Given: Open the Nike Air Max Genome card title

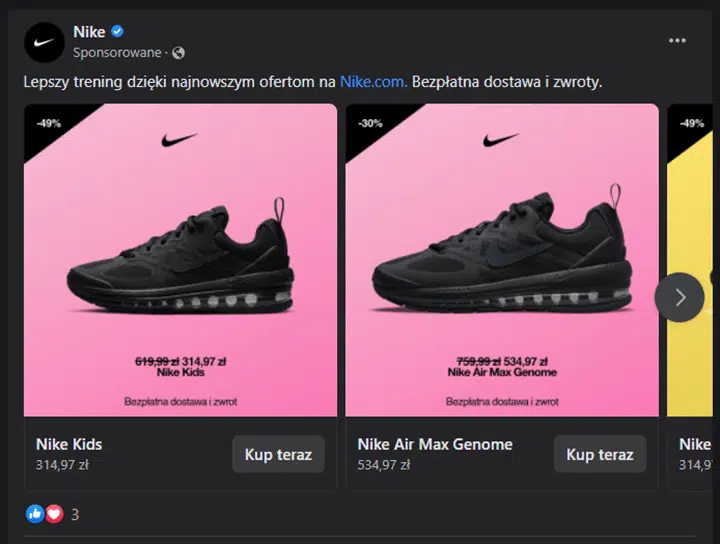Looking at the screenshot, I should click(435, 444).
